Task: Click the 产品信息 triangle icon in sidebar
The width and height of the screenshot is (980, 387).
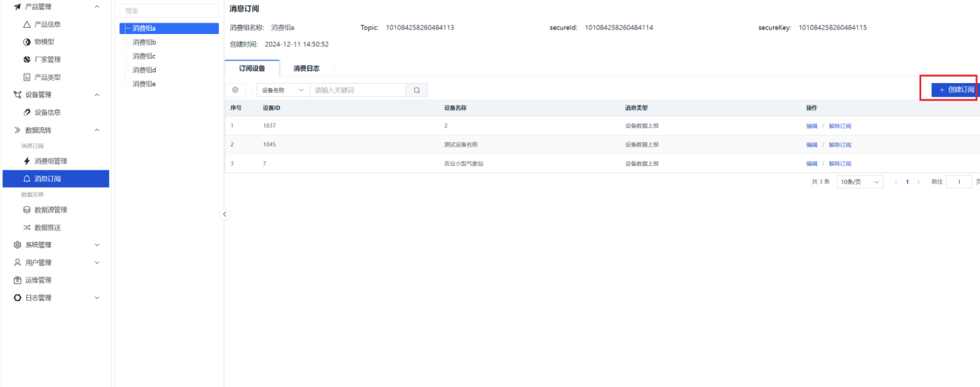Action: tap(27, 25)
